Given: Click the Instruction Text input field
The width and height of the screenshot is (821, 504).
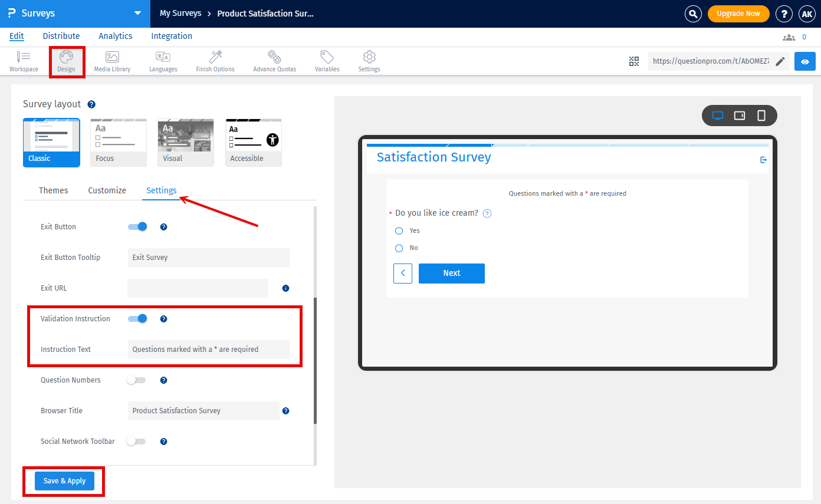Looking at the screenshot, I should (209, 349).
